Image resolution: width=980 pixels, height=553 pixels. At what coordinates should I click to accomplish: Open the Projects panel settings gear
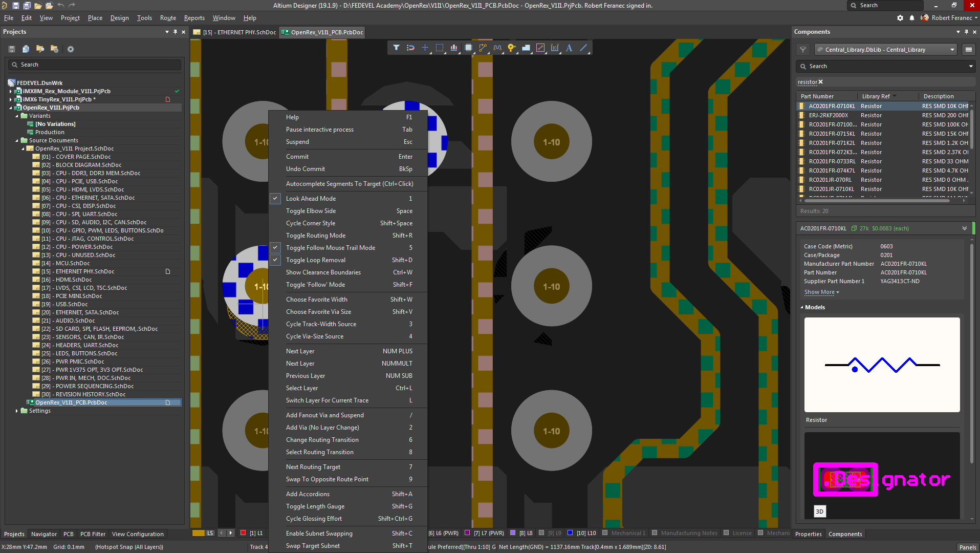coord(71,49)
